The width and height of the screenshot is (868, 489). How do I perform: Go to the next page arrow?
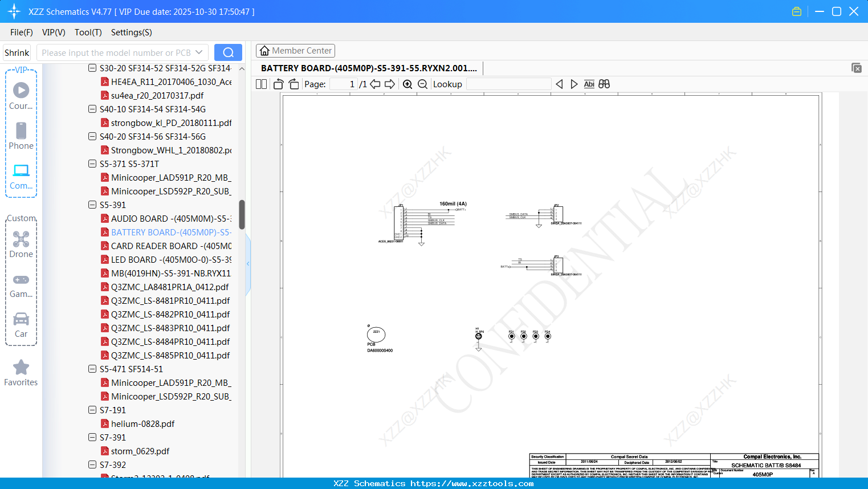click(390, 84)
